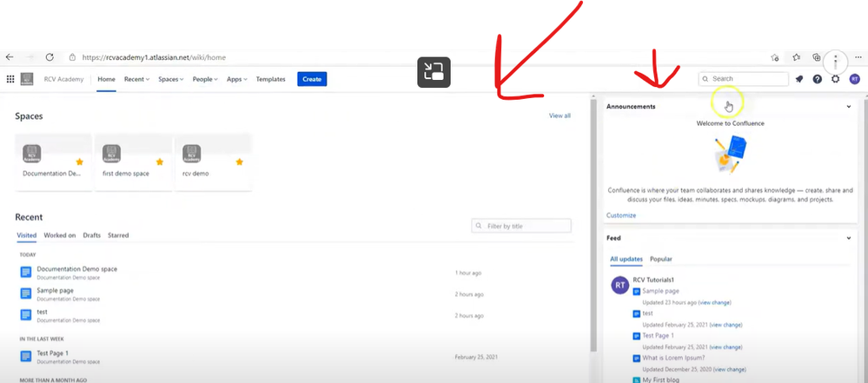Click the Confluence Search field

point(744,79)
